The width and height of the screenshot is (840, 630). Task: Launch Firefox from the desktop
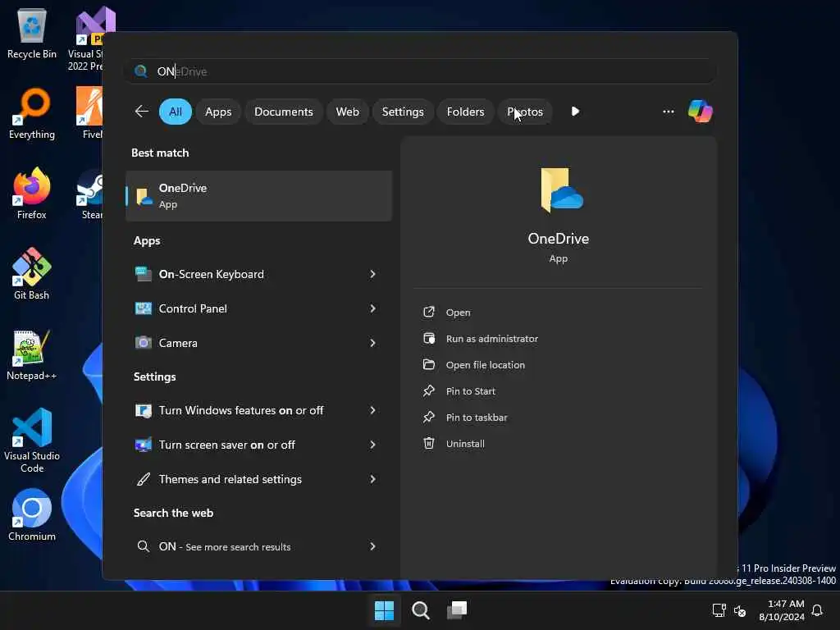tap(32, 194)
